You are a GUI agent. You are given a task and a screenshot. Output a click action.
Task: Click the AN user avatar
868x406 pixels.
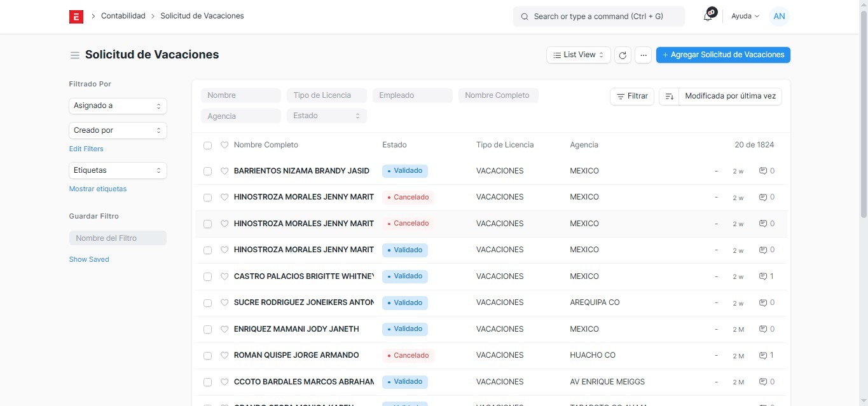point(779,17)
